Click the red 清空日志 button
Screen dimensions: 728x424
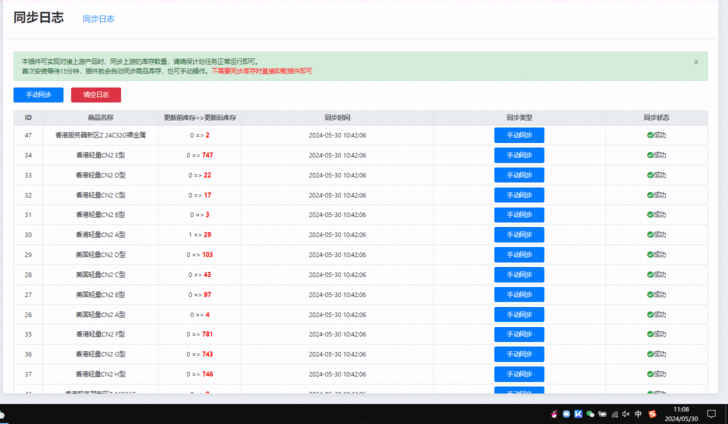click(x=96, y=95)
